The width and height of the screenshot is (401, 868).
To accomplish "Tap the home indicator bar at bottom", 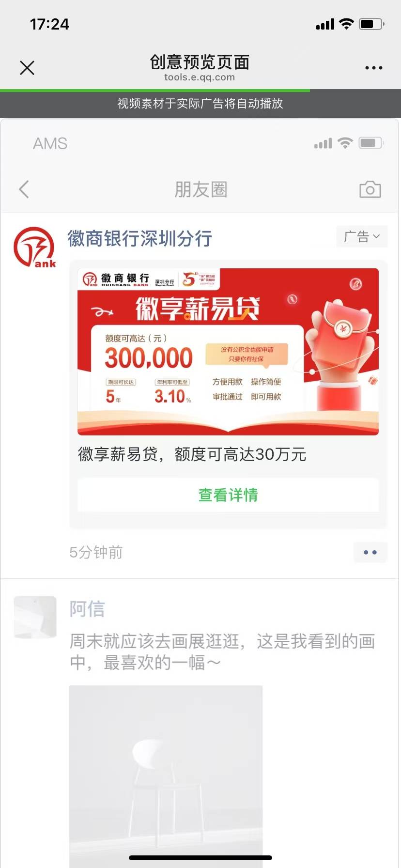I will [x=200, y=858].
